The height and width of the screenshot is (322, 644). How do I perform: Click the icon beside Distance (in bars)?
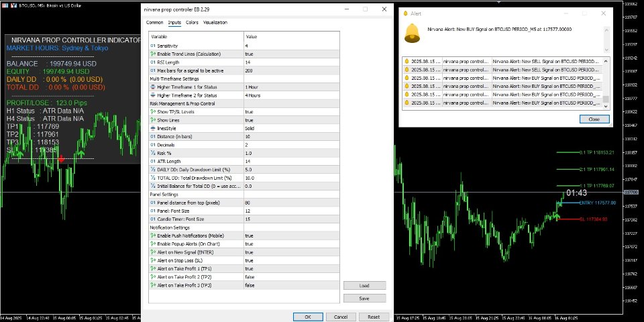(153, 137)
